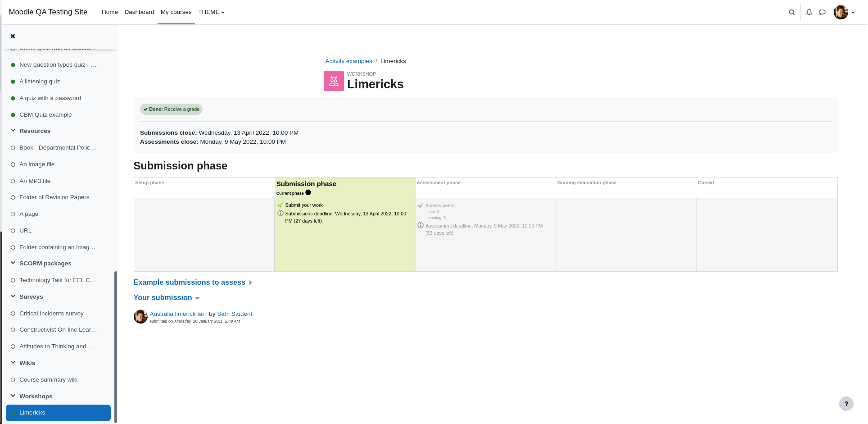868x424 pixels.
Task: Open Folder containing an image item
Action: (x=57, y=247)
